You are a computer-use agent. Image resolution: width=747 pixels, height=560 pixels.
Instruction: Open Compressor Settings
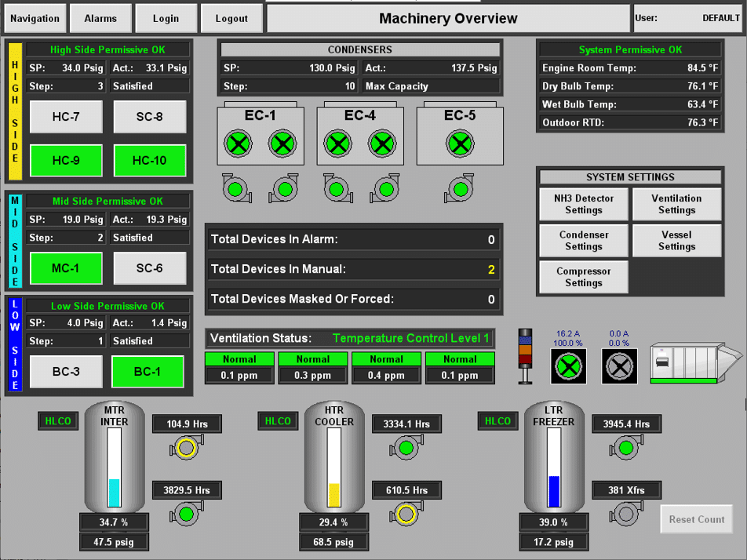pos(584,277)
